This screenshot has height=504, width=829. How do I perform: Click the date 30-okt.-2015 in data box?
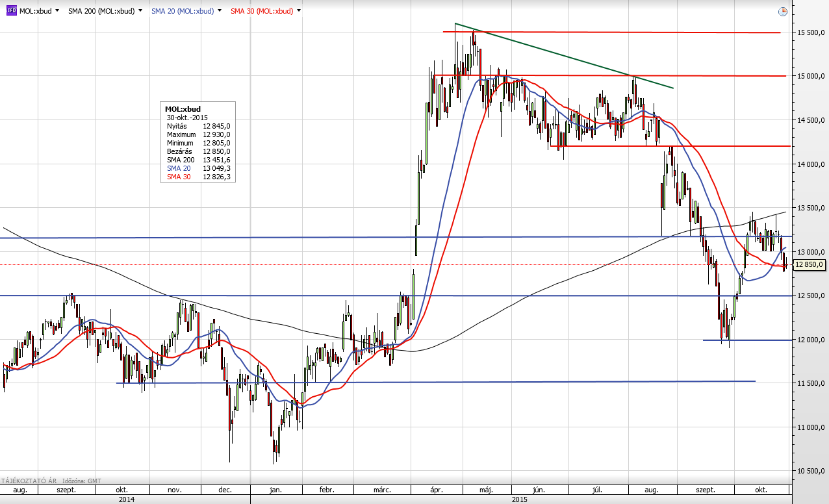click(x=187, y=118)
